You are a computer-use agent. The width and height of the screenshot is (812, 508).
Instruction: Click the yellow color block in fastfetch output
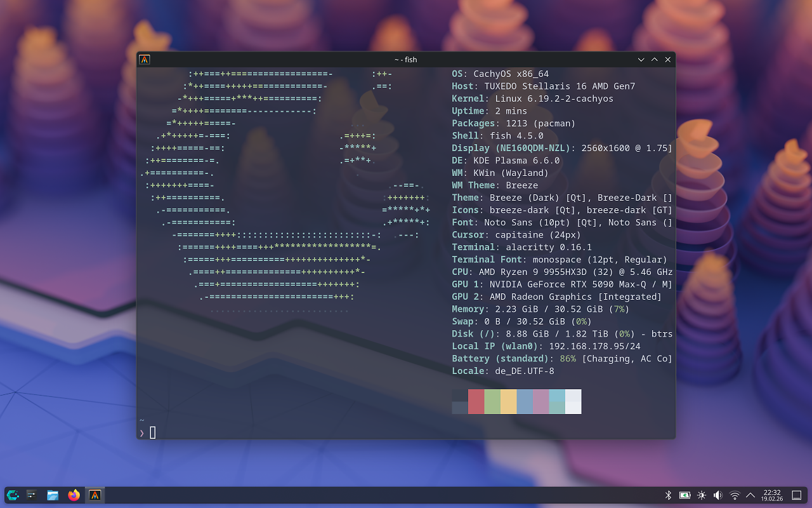508,402
